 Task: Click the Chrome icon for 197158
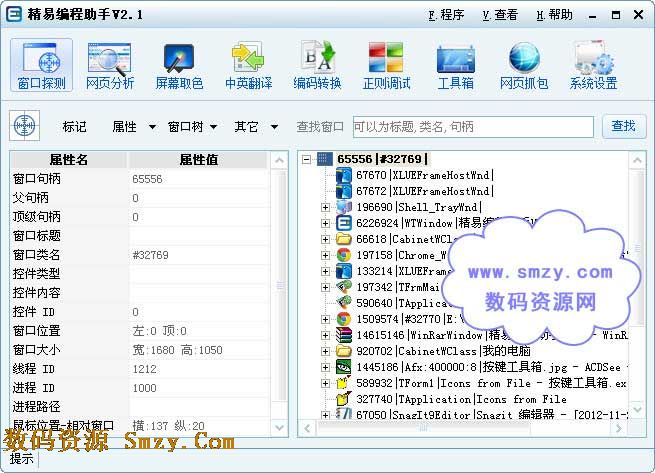tap(343, 255)
